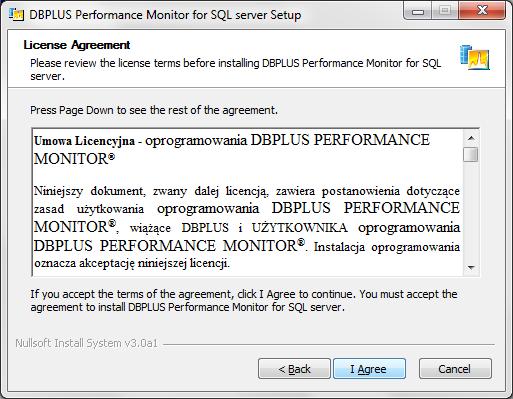Close the Setup window with the red X
Viewport: 513px width, 399px height.
482,11
